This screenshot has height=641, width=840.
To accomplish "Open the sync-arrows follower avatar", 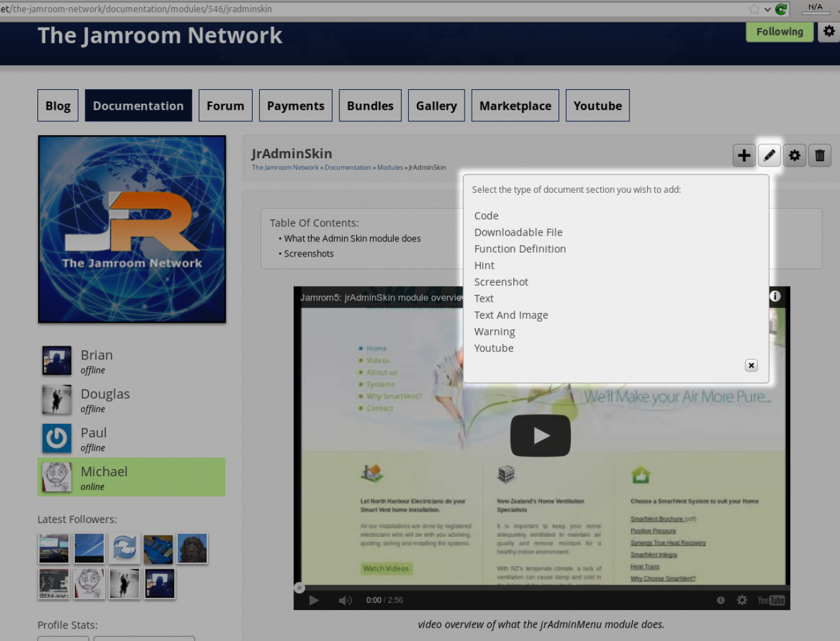I will click(x=125, y=548).
